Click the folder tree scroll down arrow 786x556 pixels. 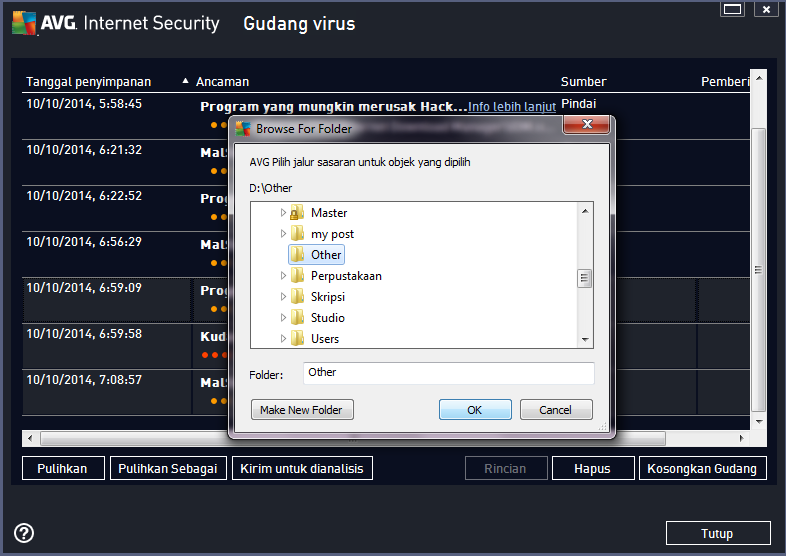tap(585, 339)
